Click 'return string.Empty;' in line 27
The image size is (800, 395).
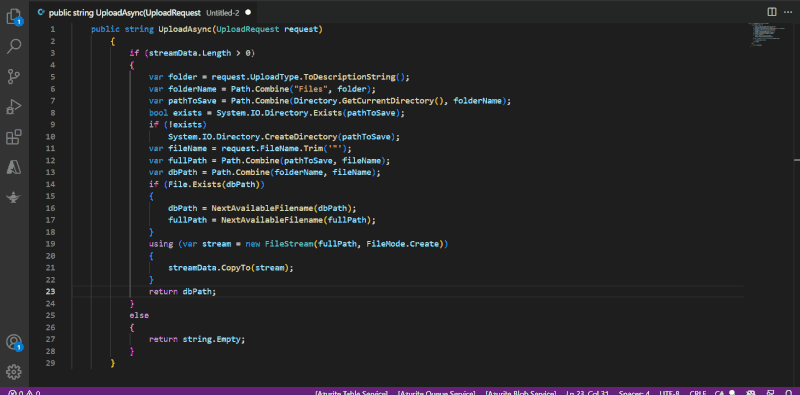point(197,339)
